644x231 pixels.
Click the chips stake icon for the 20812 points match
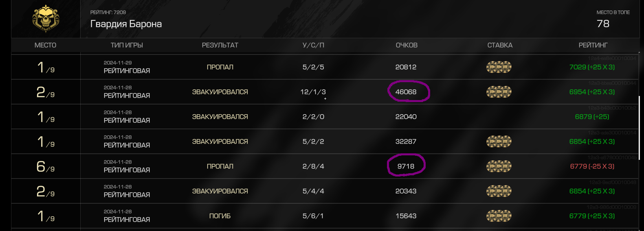tap(499, 67)
